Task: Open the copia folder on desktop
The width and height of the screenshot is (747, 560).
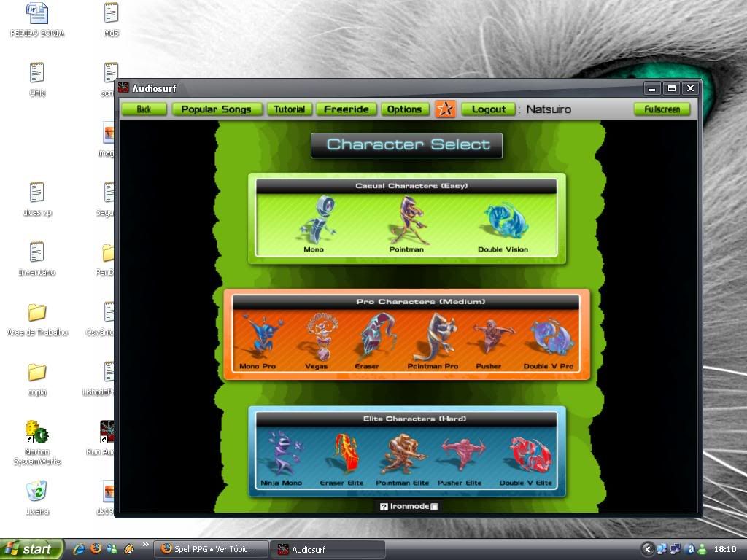Action: (37, 379)
